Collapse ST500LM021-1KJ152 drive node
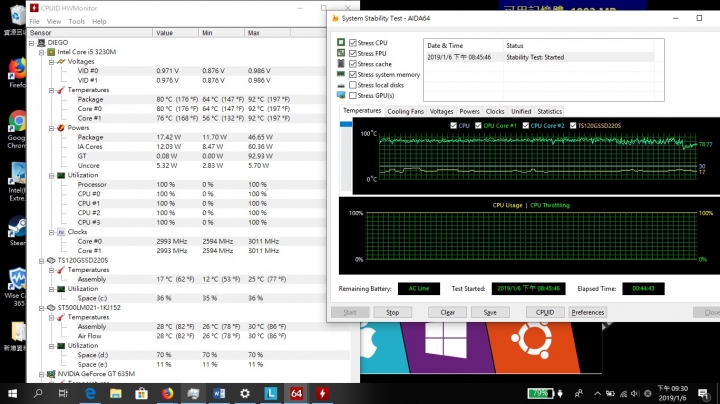The width and height of the screenshot is (720, 404). pyautogui.click(x=42, y=308)
